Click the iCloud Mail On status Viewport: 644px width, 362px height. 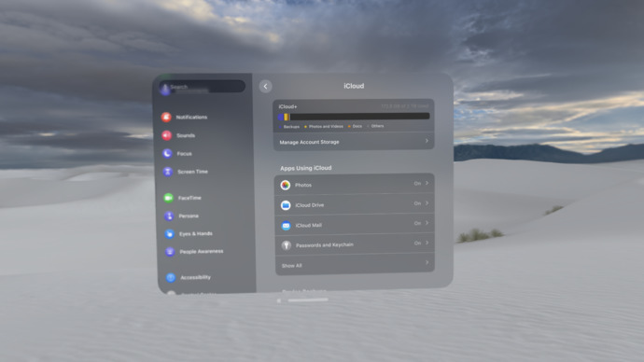point(417,223)
